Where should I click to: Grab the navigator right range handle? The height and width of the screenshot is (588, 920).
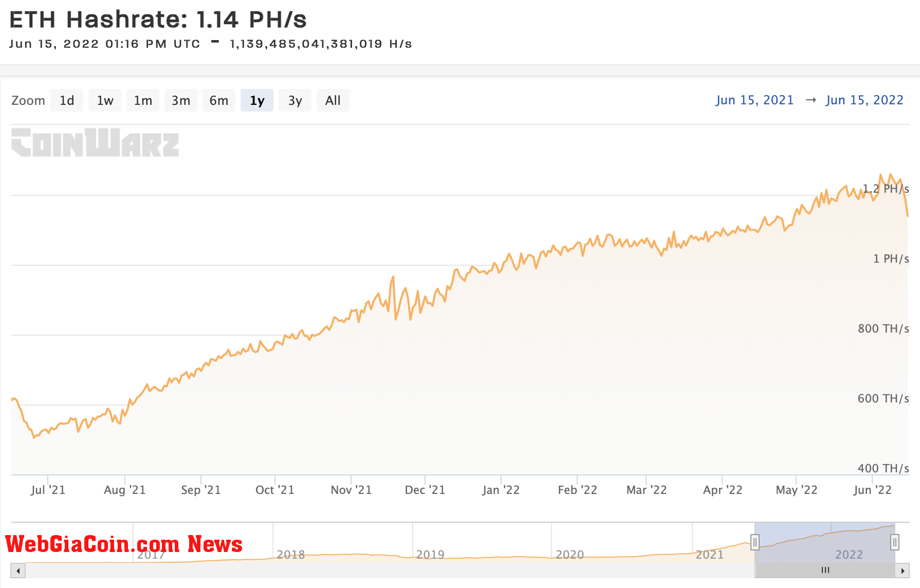895,542
